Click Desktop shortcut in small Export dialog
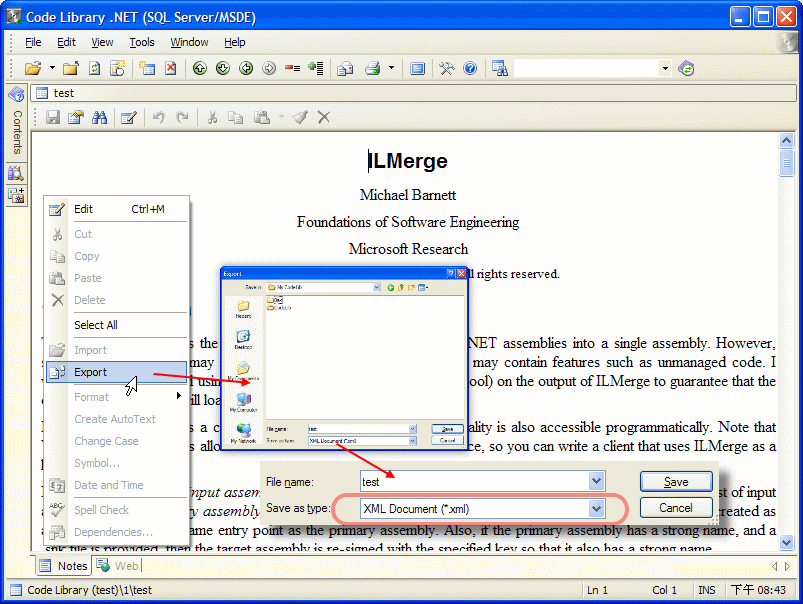 (x=243, y=340)
